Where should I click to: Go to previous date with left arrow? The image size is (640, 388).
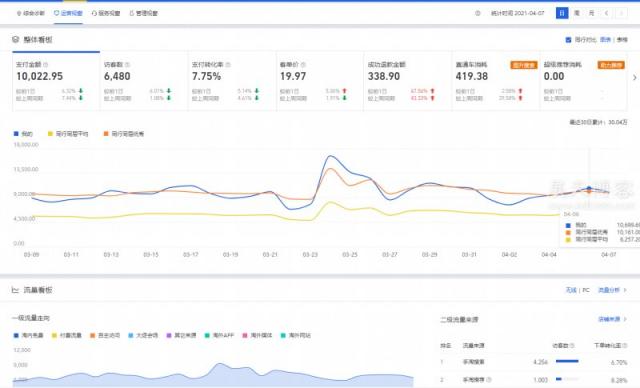(x=607, y=13)
